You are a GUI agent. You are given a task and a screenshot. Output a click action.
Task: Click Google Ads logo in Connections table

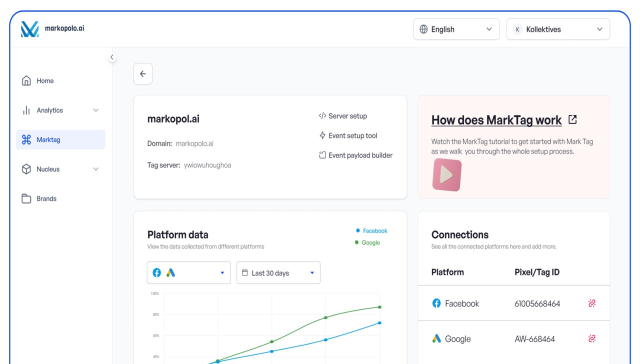pos(436,338)
